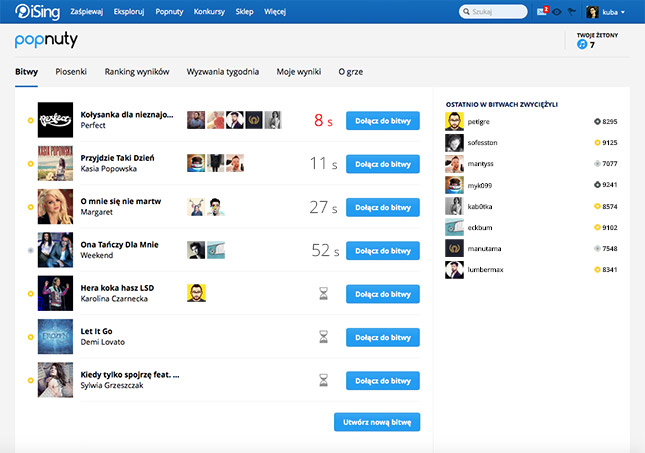Click Utwórz nową bitwę button
The width and height of the screenshot is (645, 453).
click(x=377, y=422)
